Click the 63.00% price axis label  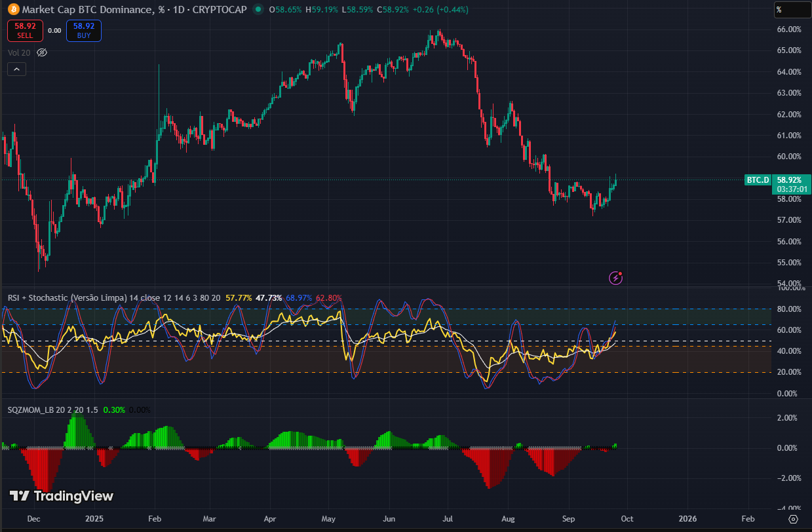point(790,93)
